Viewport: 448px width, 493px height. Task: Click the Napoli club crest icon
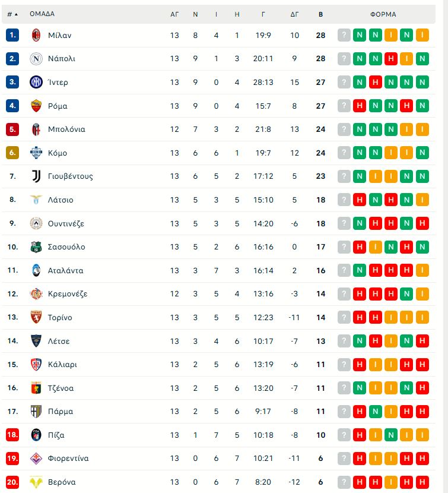tap(36, 59)
